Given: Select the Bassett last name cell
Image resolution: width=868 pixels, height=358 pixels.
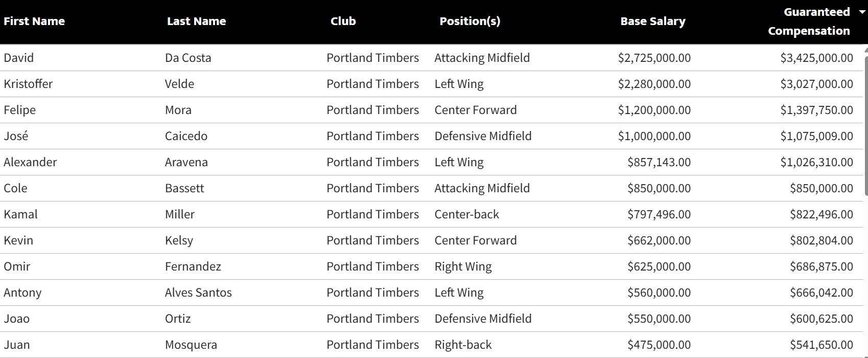Looking at the screenshot, I should click(184, 188).
